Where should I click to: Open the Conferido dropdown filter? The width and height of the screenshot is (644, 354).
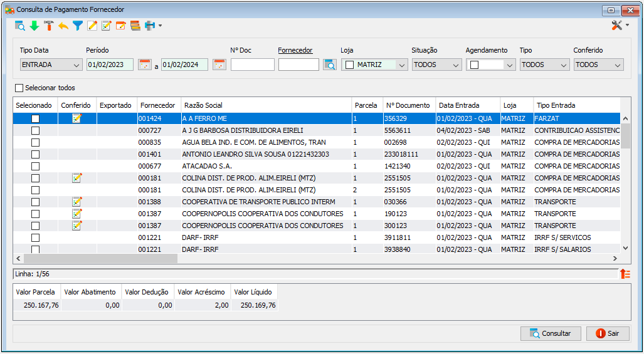[598, 65]
